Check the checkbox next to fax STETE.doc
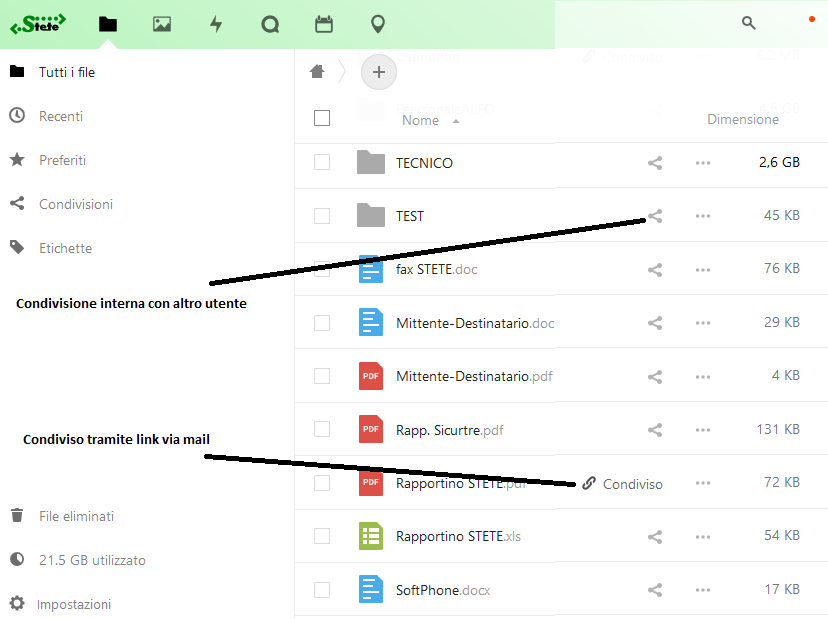Image resolution: width=828 pixels, height=619 pixels. 321,269
